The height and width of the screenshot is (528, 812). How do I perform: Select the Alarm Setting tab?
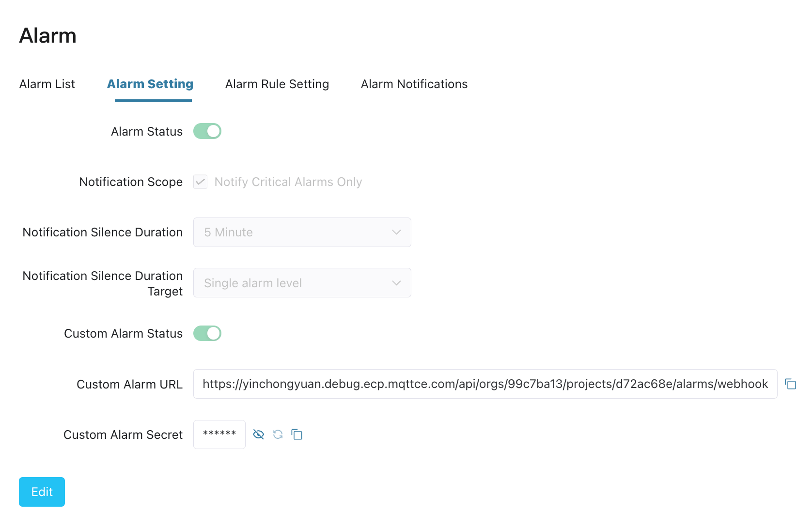[x=150, y=84]
